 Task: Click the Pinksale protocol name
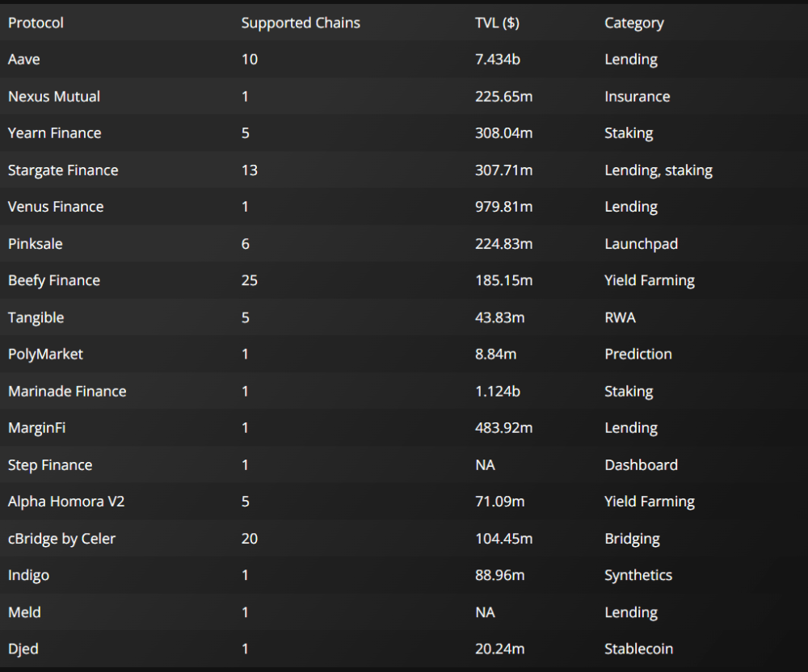pos(36,244)
